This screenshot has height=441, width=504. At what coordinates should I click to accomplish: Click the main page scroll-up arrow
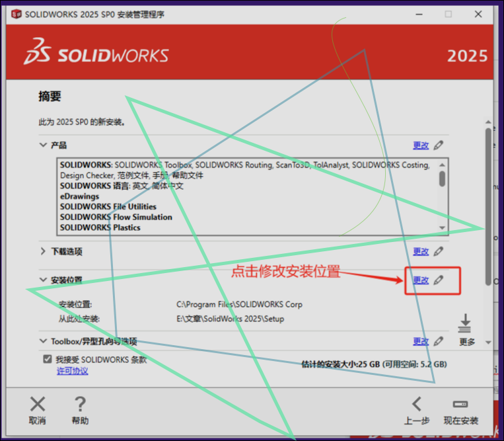(x=488, y=122)
